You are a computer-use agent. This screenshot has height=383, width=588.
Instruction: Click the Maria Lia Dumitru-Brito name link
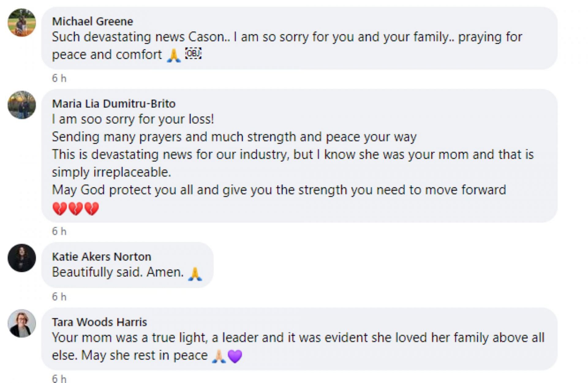point(114,104)
